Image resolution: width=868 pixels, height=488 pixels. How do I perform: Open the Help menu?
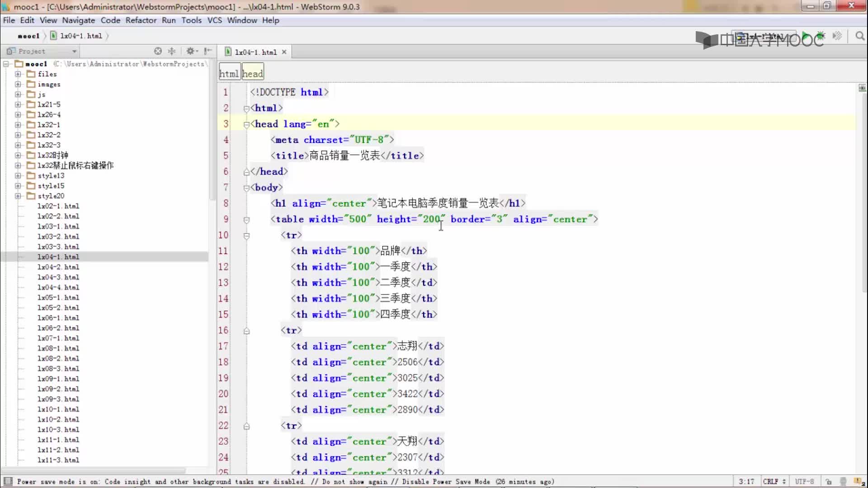[x=270, y=20]
